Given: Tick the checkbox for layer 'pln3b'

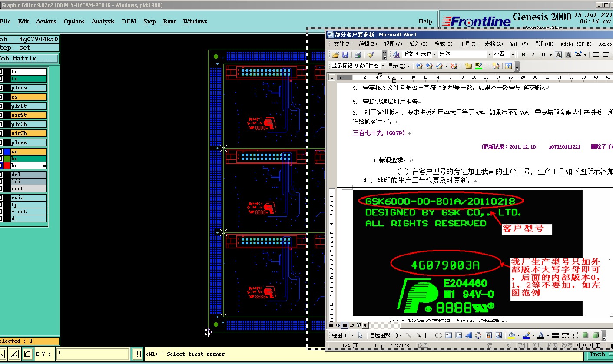Looking at the screenshot, I should [1, 124].
